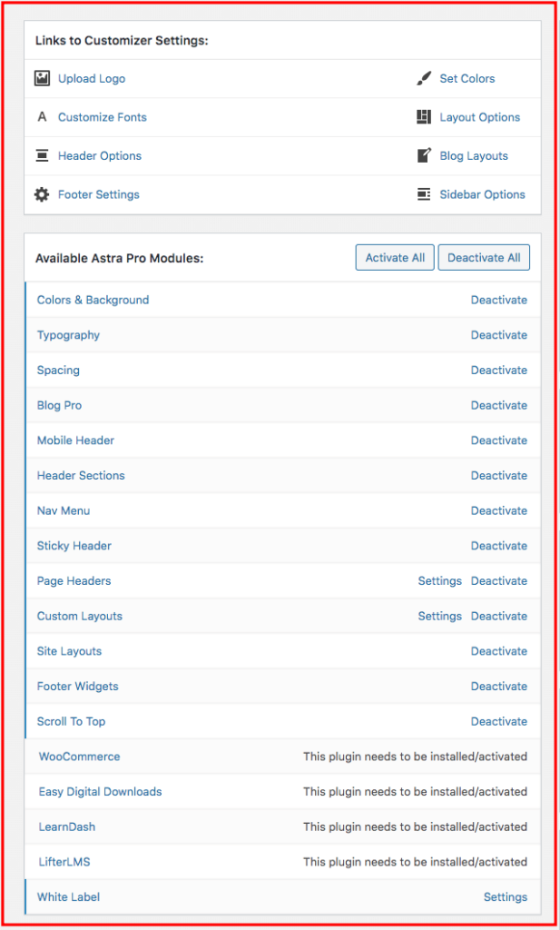560x930 pixels.
Task: Open the Header Options link
Action: coord(100,155)
